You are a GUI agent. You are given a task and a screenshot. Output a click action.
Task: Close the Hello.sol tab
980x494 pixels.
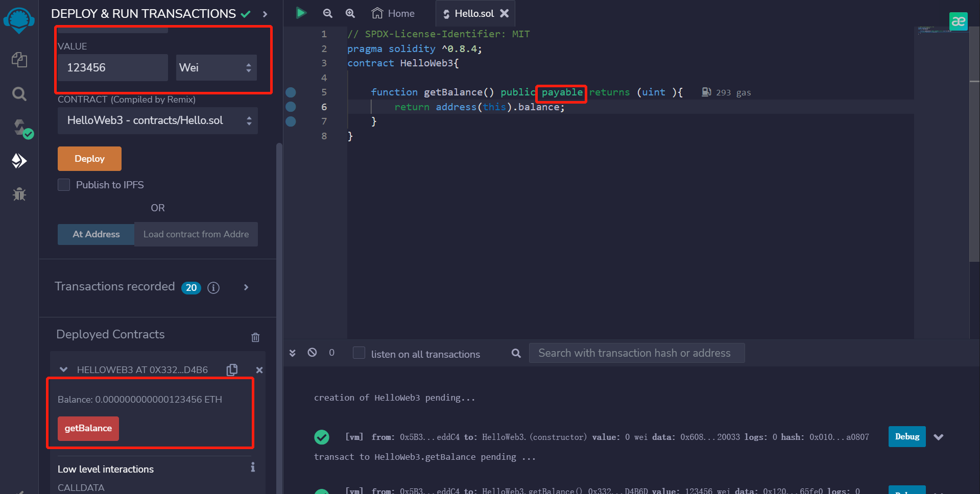(x=505, y=13)
